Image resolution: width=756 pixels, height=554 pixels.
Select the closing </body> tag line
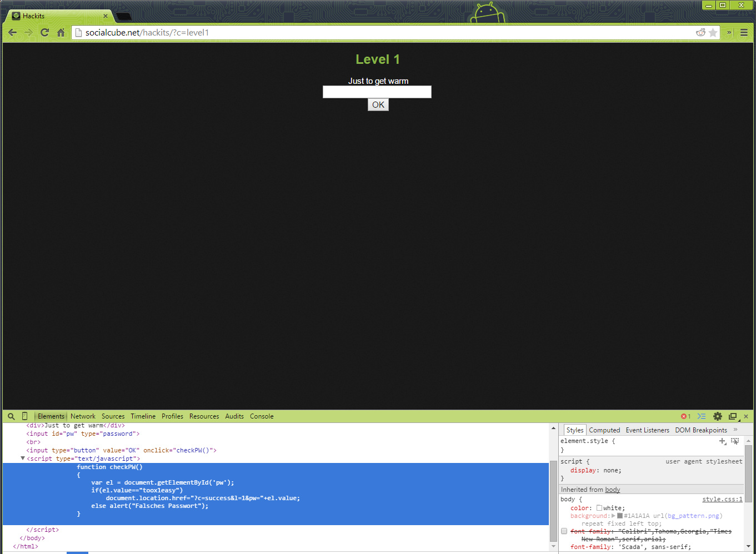point(32,538)
